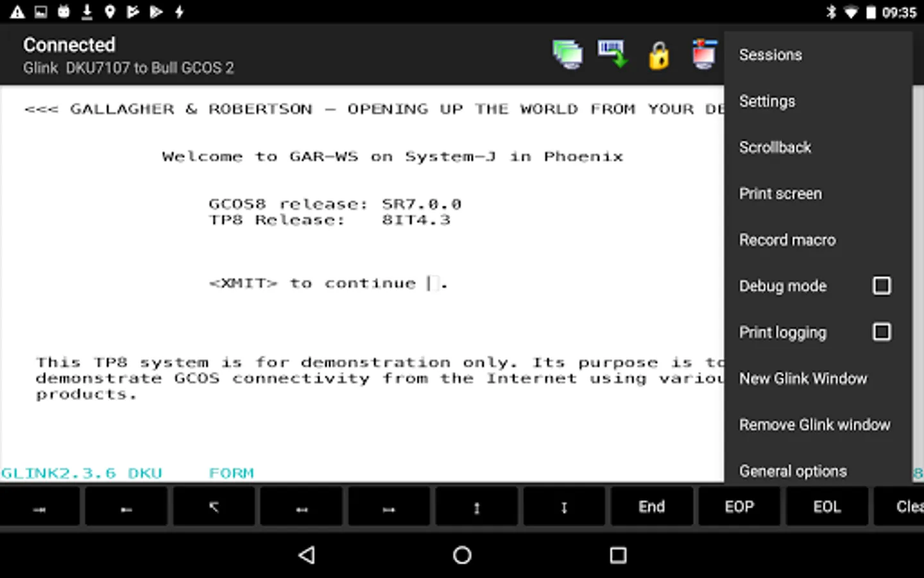Tap the battery status icon
The height and width of the screenshot is (578, 924).
[871, 12]
